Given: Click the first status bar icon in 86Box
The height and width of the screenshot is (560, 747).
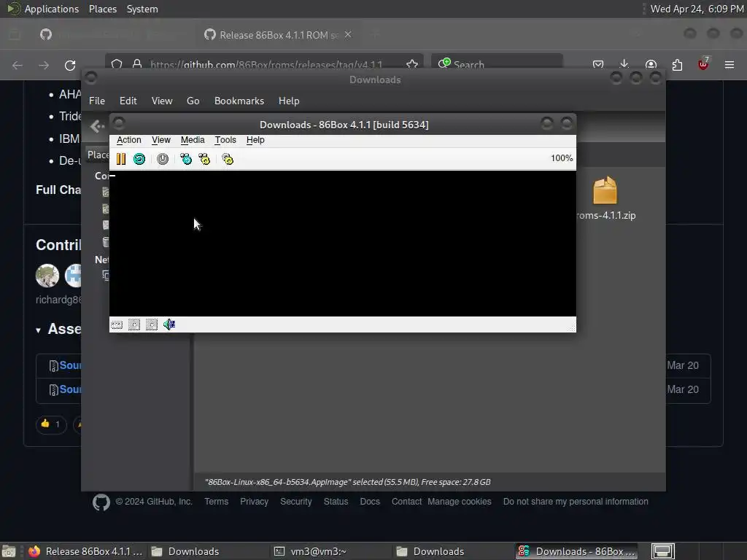Looking at the screenshot, I should click(x=117, y=324).
